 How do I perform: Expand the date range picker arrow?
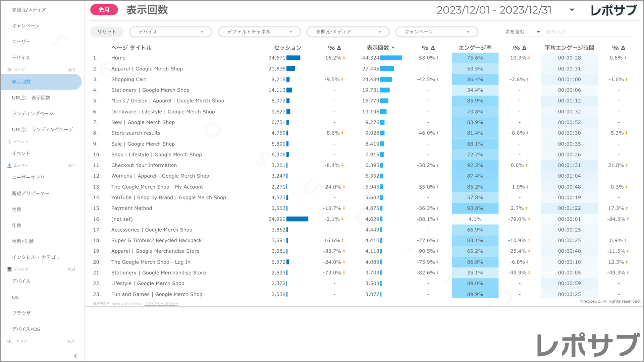pyautogui.click(x=572, y=10)
